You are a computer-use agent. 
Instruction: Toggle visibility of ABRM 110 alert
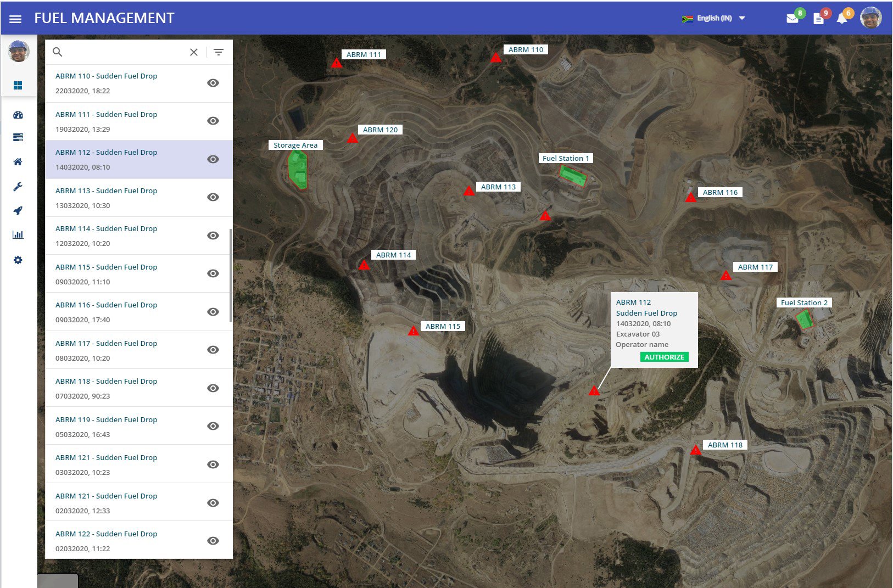213,83
